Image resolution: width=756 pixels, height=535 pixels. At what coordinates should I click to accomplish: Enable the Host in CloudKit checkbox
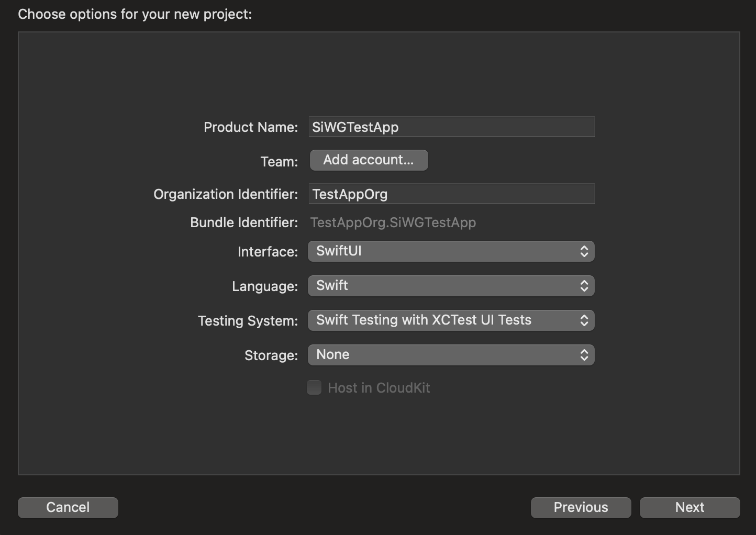point(314,387)
